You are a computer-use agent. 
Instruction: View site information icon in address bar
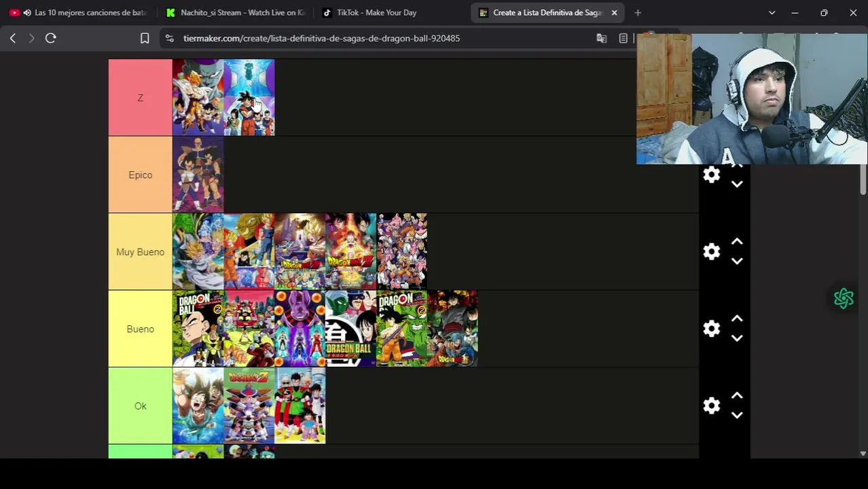point(170,39)
